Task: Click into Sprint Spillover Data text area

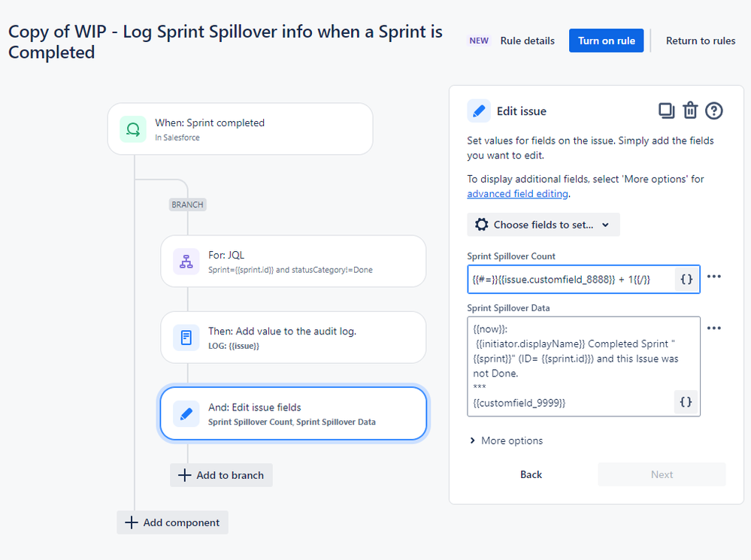Action: tap(571, 367)
